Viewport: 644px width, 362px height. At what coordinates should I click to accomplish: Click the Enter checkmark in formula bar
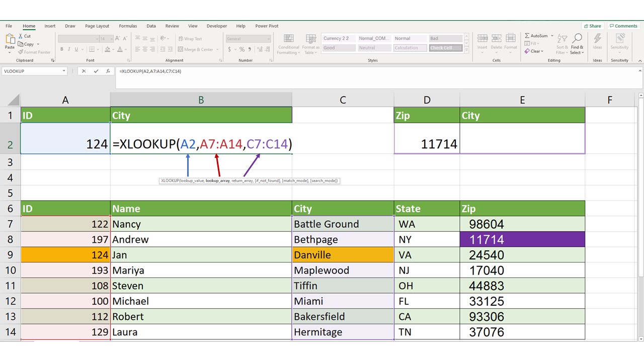point(96,71)
